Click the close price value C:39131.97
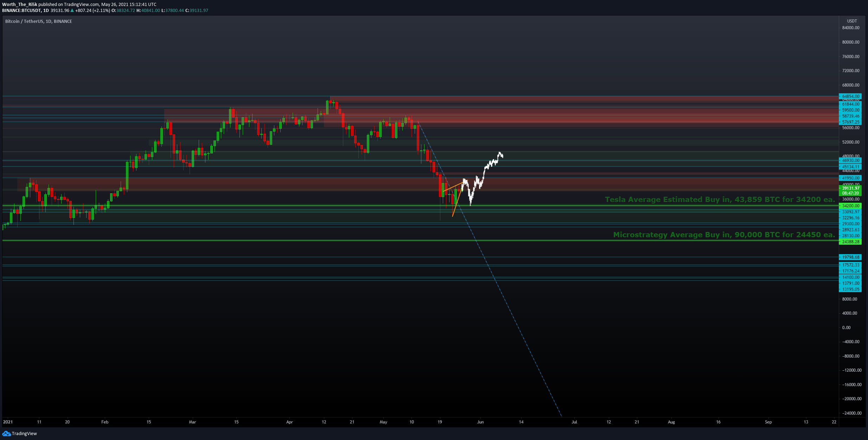Screen dimensions: 868x440 (197, 11)
